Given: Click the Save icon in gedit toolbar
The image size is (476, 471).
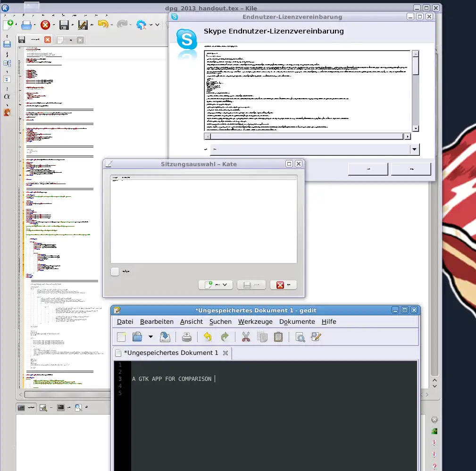Looking at the screenshot, I should pyautogui.click(x=165, y=337).
